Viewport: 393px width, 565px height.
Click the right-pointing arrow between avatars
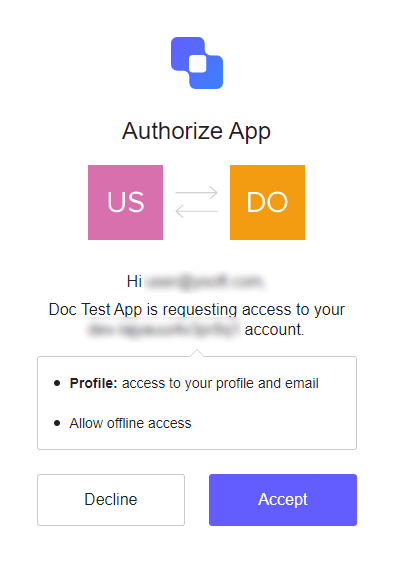pyautogui.click(x=196, y=193)
